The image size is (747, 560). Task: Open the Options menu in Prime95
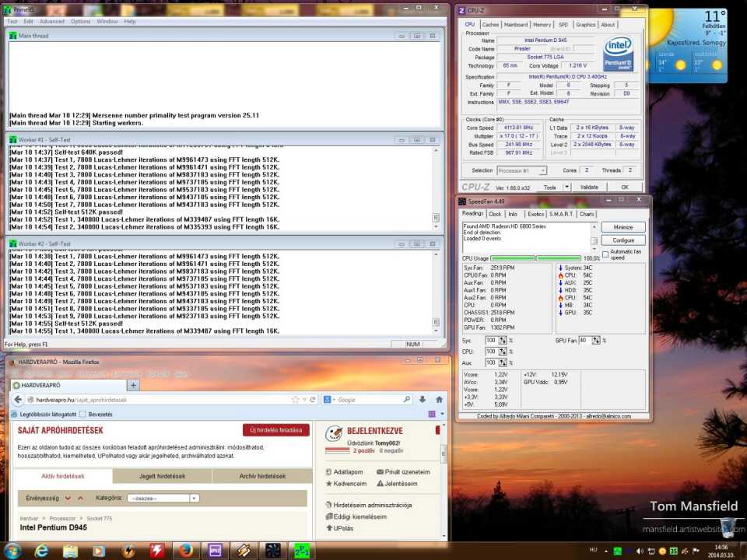80,22
